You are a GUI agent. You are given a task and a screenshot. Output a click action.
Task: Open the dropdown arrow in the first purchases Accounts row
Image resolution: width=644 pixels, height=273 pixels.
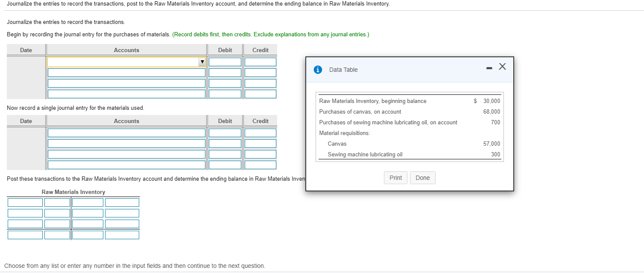[x=202, y=62]
